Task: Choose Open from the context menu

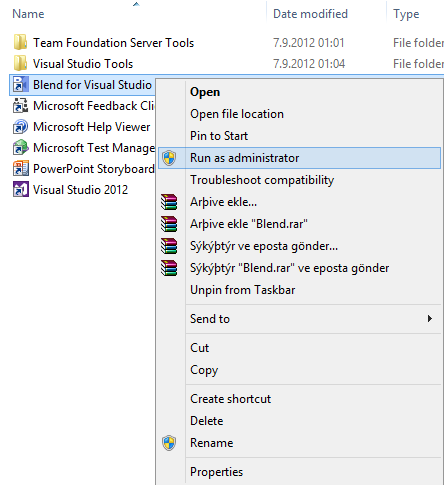Action: [x=205, y=92]
